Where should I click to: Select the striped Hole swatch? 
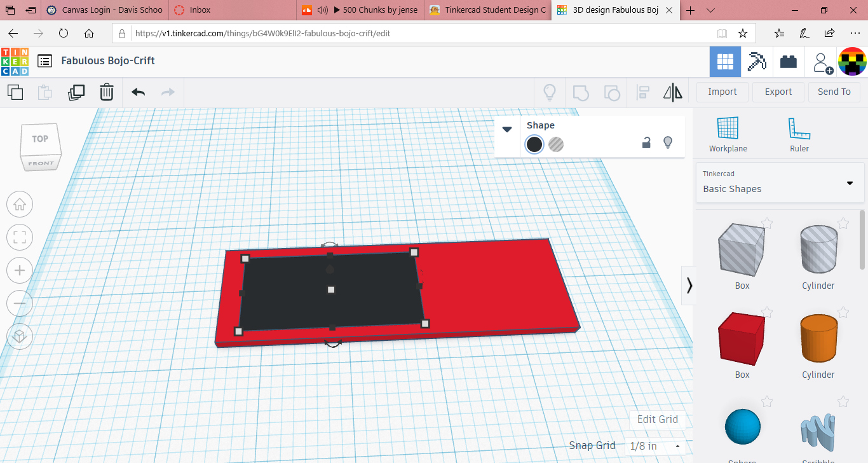tap(556, 144)
